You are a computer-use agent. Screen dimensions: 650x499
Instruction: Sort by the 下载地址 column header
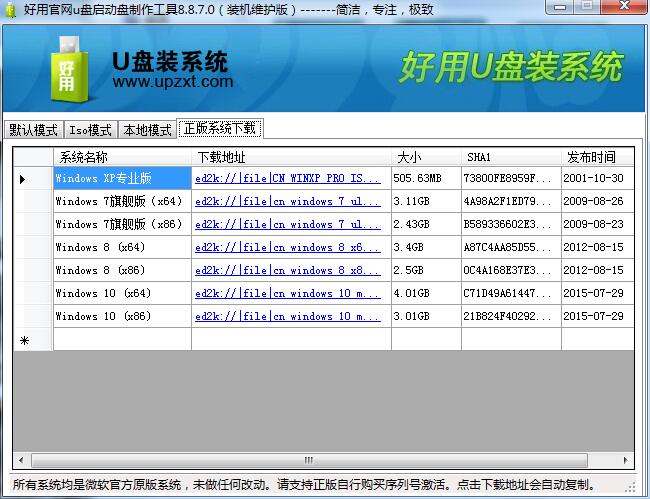coord(291,157)
